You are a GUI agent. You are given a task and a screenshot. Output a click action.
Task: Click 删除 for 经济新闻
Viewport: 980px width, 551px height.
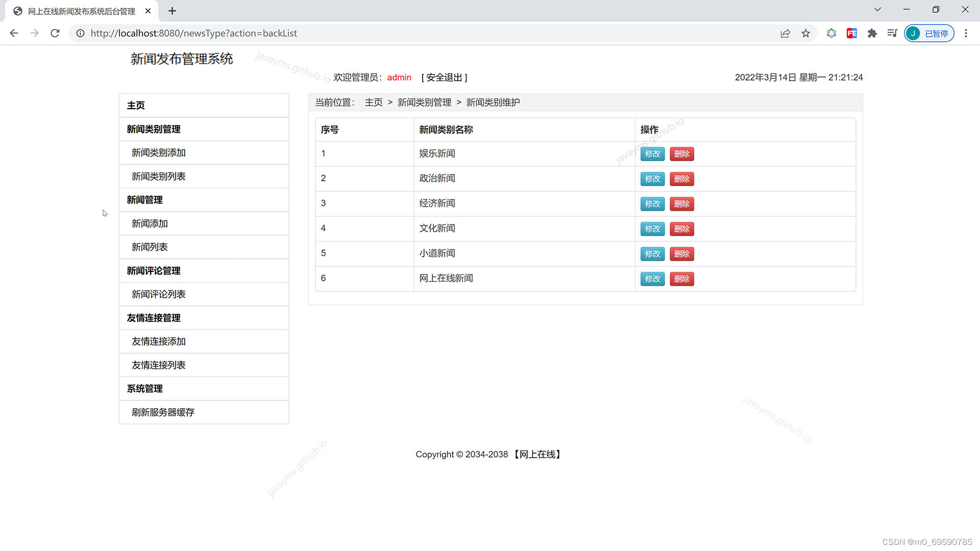[682, 204]
